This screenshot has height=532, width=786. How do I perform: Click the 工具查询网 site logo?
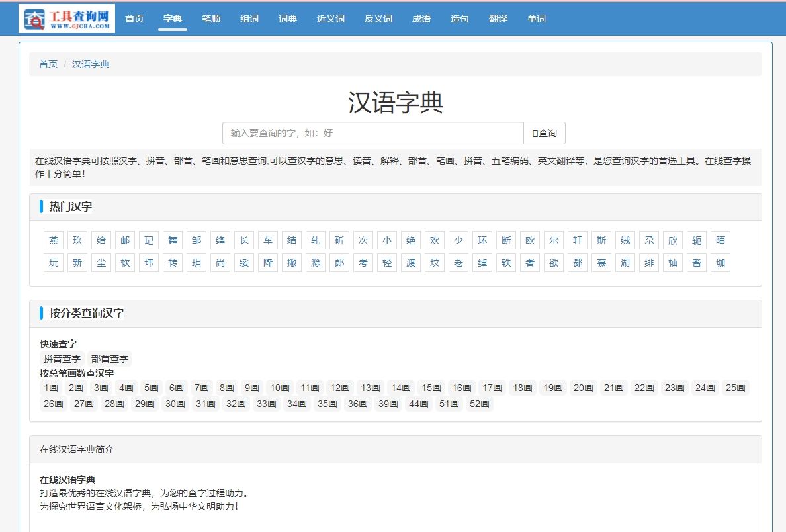[67, 19]
